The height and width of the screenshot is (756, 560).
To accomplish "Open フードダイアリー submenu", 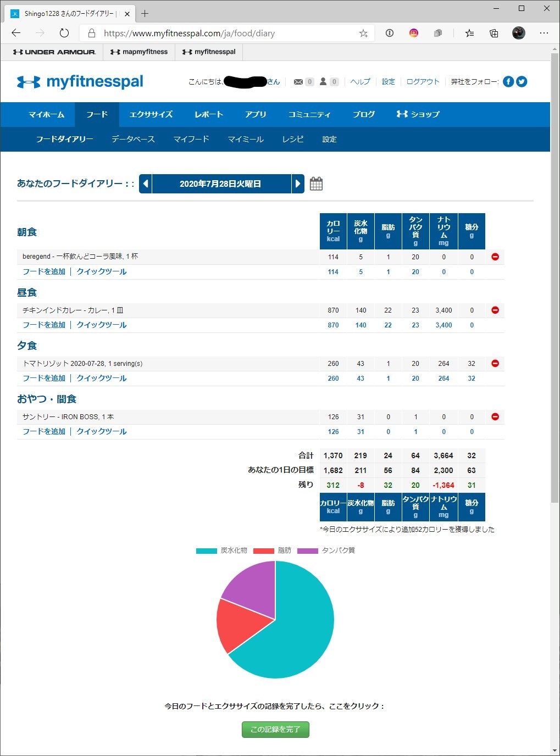I will [64, 139].
